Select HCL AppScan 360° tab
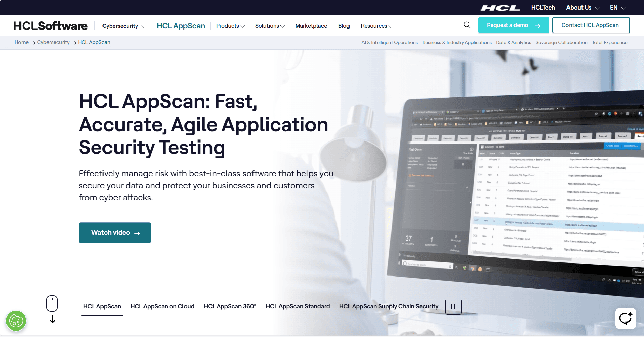Image resolution: width=644 pixels, height=337 pixels. (230, 307)
